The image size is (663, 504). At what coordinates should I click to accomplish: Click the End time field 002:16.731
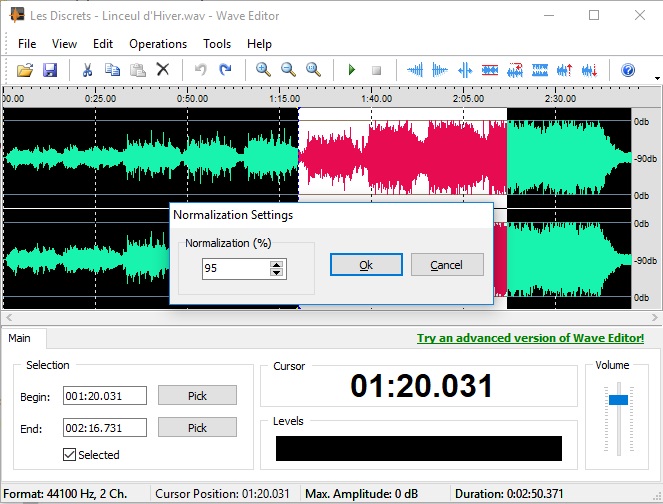pos(105,428)
